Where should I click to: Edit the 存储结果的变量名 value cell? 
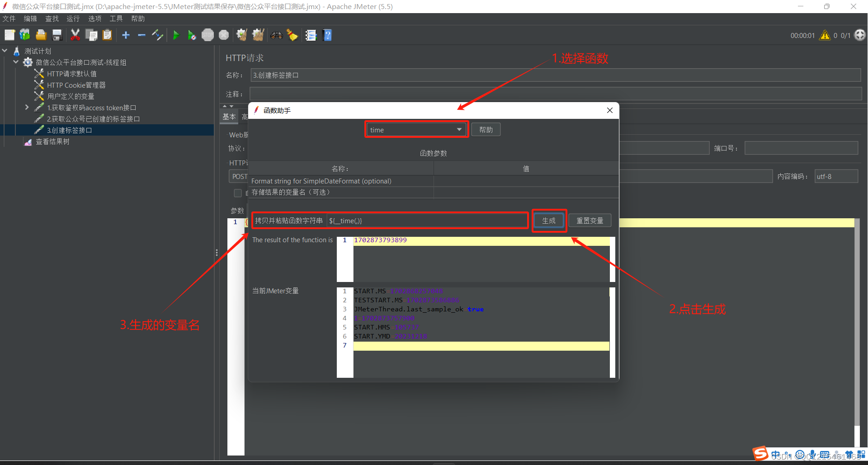(526, 193)
